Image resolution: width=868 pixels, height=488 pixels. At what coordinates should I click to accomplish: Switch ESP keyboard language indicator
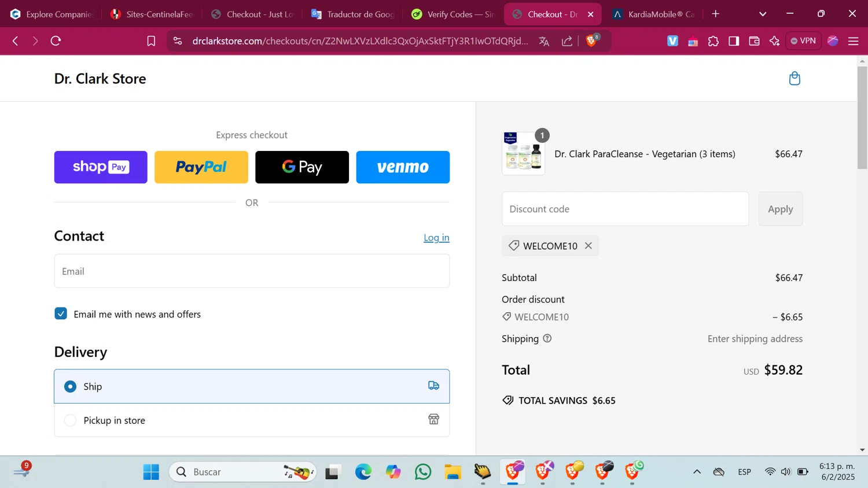[x=744, y=472]
